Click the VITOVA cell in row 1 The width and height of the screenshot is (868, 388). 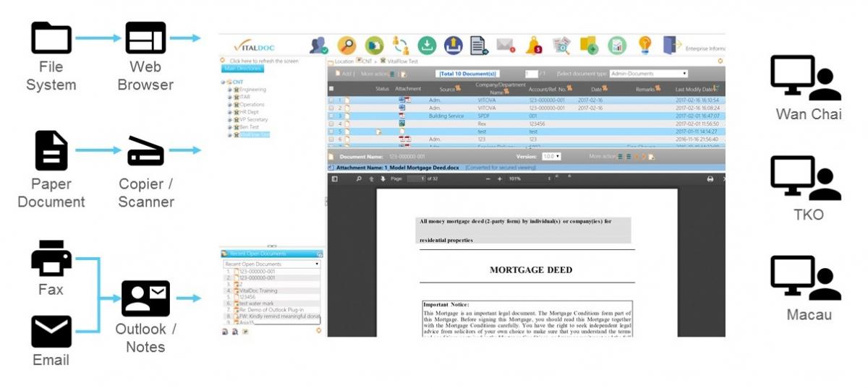click(x=487, y=100)
